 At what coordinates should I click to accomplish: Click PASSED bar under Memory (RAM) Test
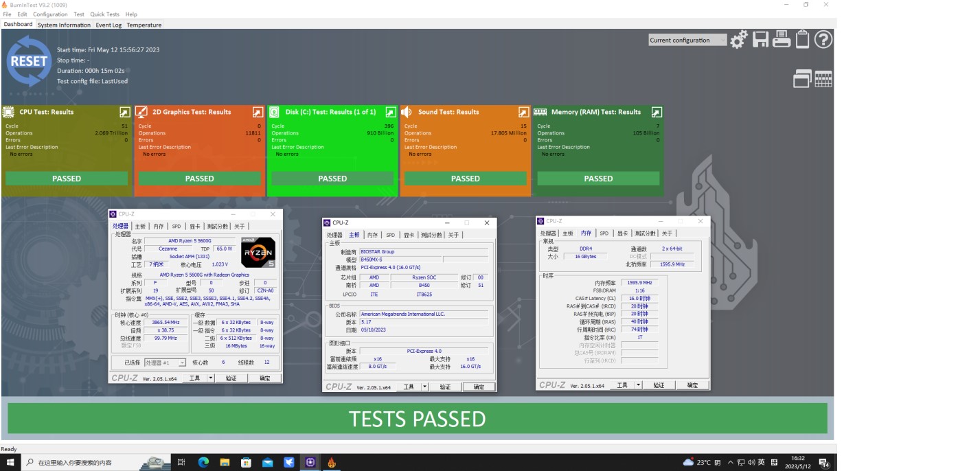(598, 179)
